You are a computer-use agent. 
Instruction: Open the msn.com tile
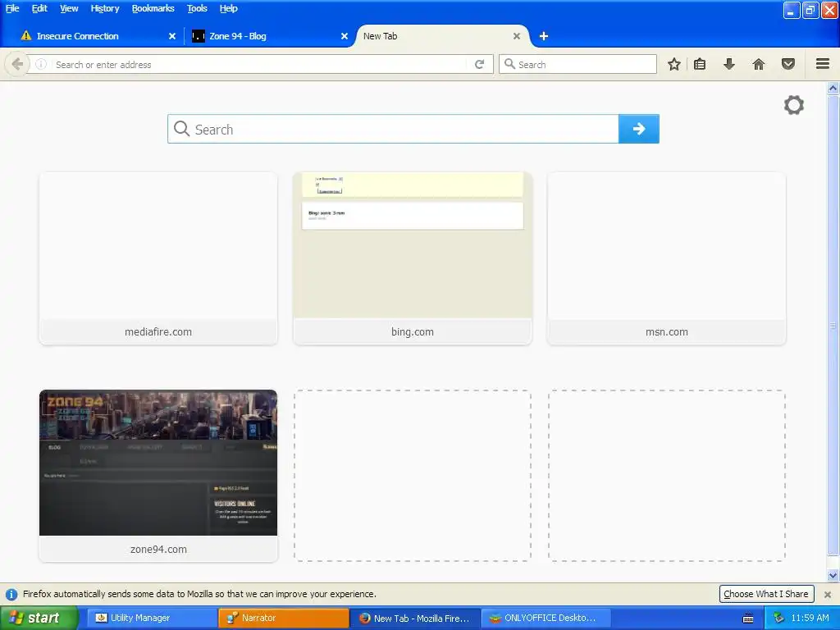click(x=666, y=258)
